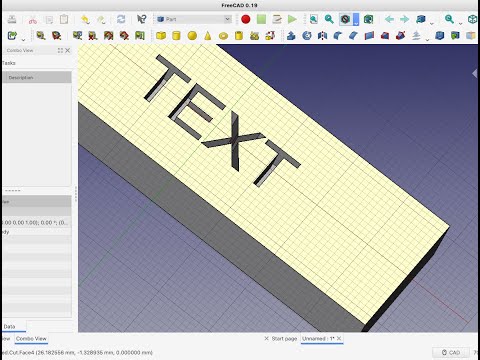Create a Box primitive
Image resolution: width=480 pixels, height=360 pixels.
pos(161,35)
